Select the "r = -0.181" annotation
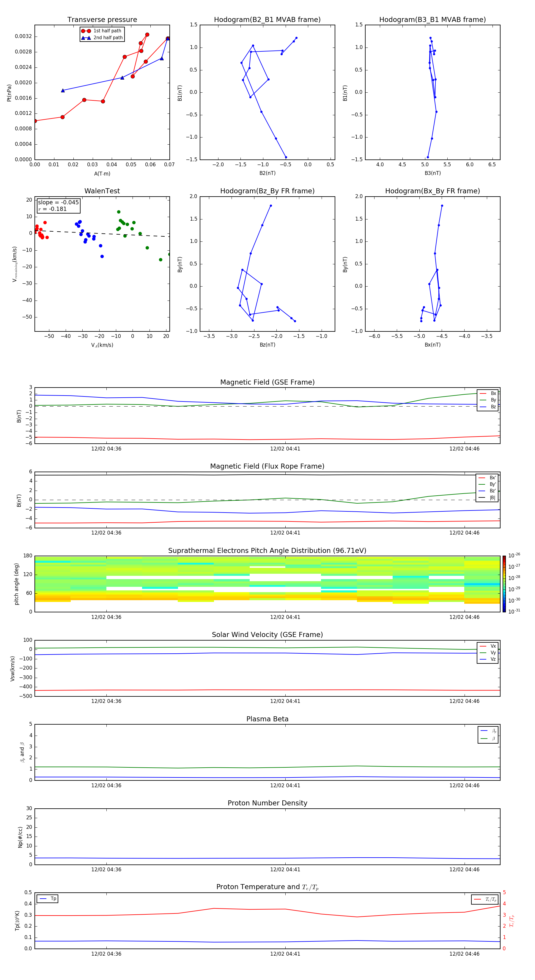 point(53,209)
